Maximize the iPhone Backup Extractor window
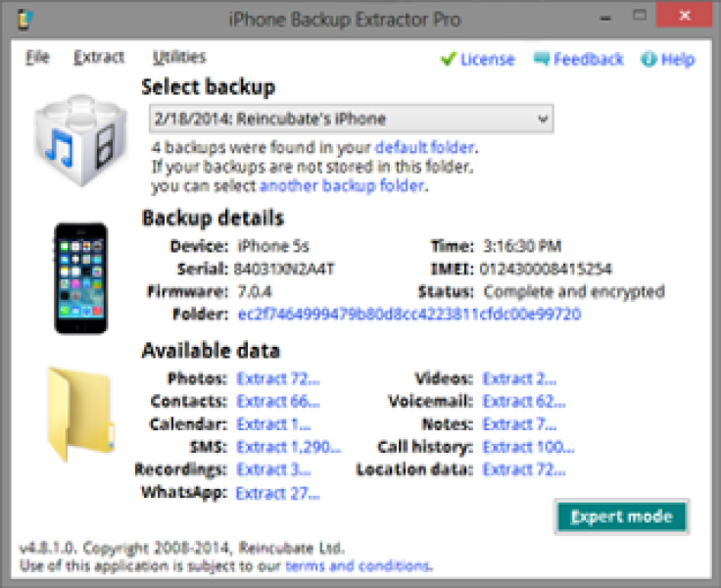This screenshot has width=721, height=588. coord(640,16)
